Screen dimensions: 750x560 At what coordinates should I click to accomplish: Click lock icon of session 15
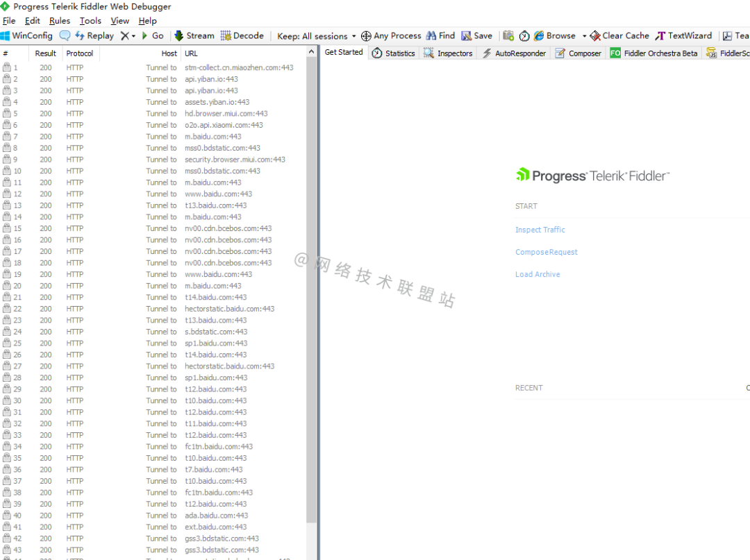7,228
